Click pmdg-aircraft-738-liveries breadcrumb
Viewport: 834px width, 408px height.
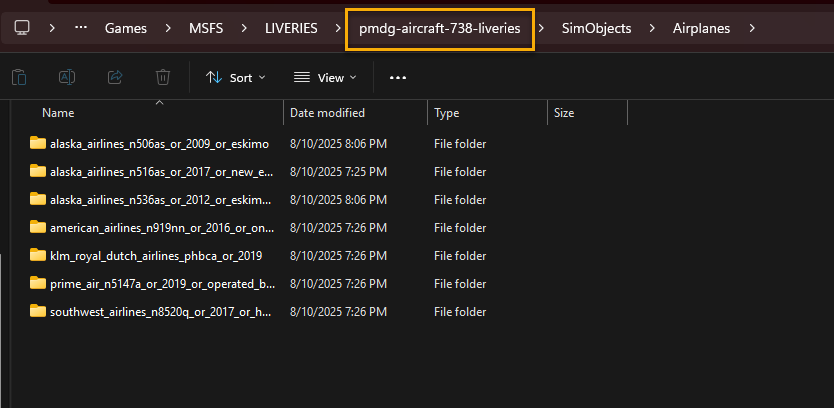(440, 29)
